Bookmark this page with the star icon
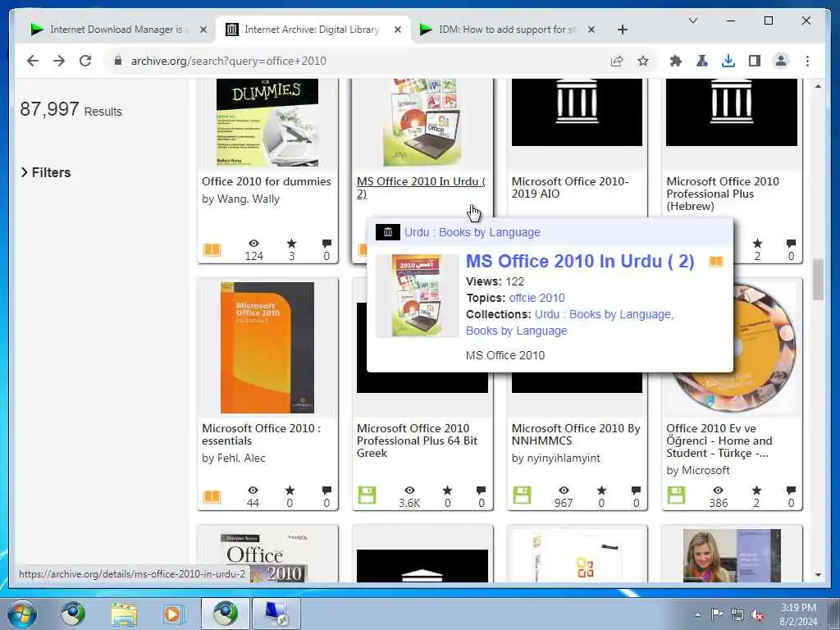 pos(643,61)
